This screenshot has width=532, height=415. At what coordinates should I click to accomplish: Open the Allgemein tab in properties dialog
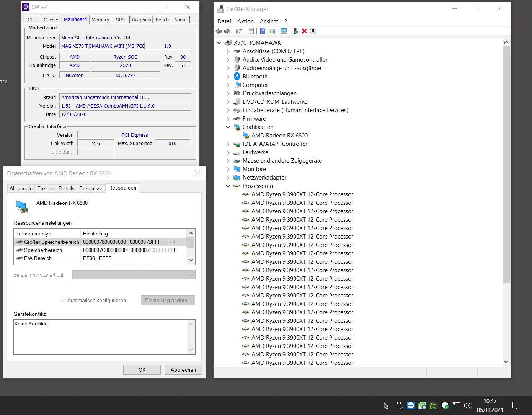pos(21,188)
